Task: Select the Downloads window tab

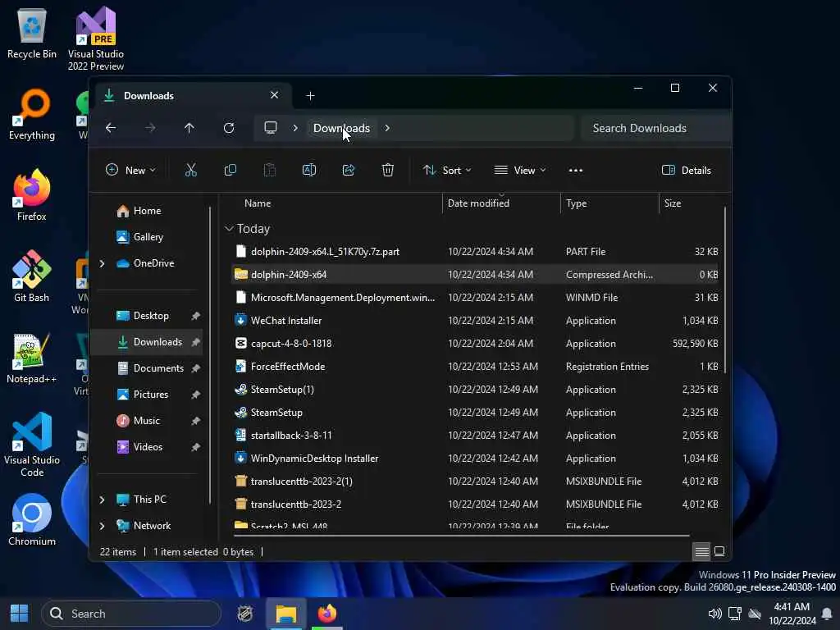Action: coord(193,96)
